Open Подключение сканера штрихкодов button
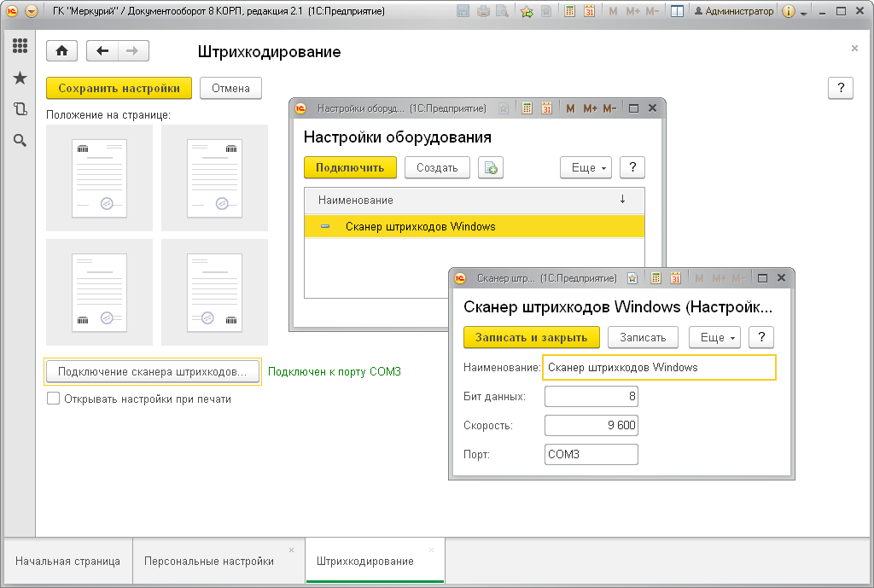The height and width of the screenshot is (588, 874). point(152,372)
